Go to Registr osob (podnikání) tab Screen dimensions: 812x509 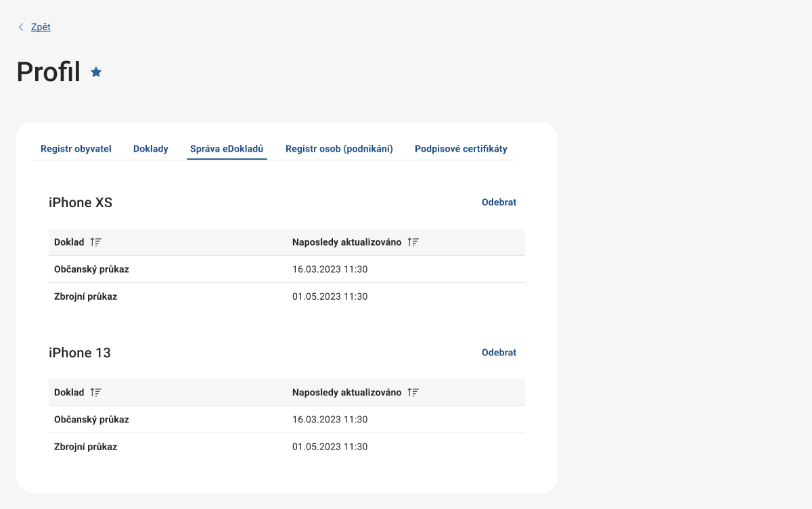(339, 149)
